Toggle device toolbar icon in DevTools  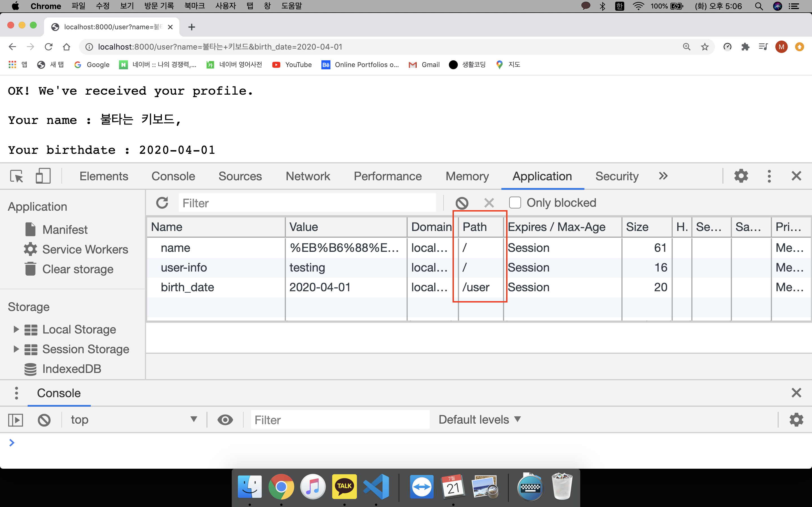[43, 176]
